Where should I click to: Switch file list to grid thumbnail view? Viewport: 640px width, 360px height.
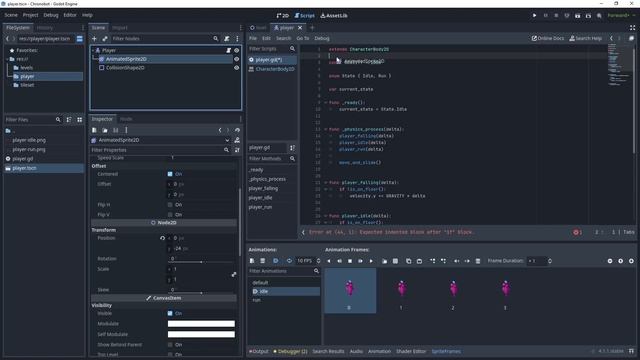point(80,120)
